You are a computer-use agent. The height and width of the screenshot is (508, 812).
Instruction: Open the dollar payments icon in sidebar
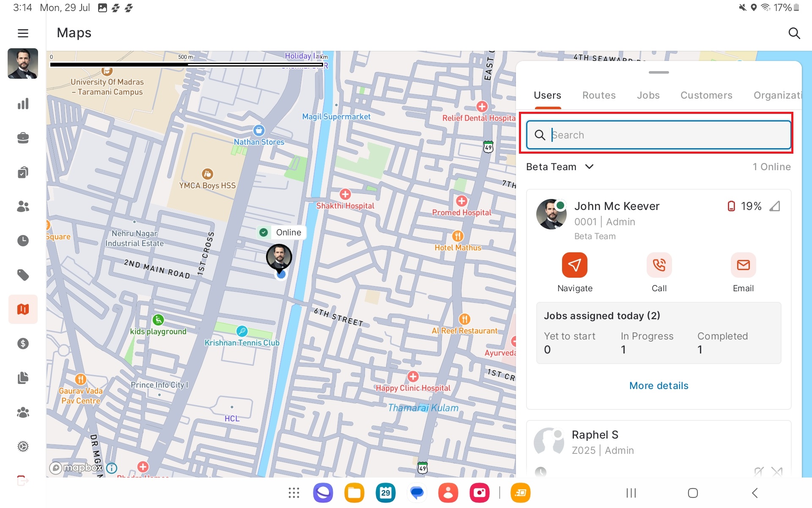click(23, 343)
